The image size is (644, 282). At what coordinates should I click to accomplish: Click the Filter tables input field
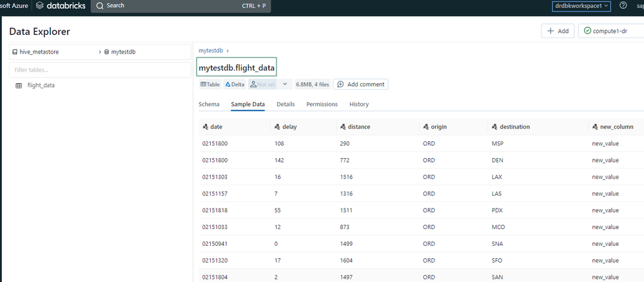(x=100, y=70)
